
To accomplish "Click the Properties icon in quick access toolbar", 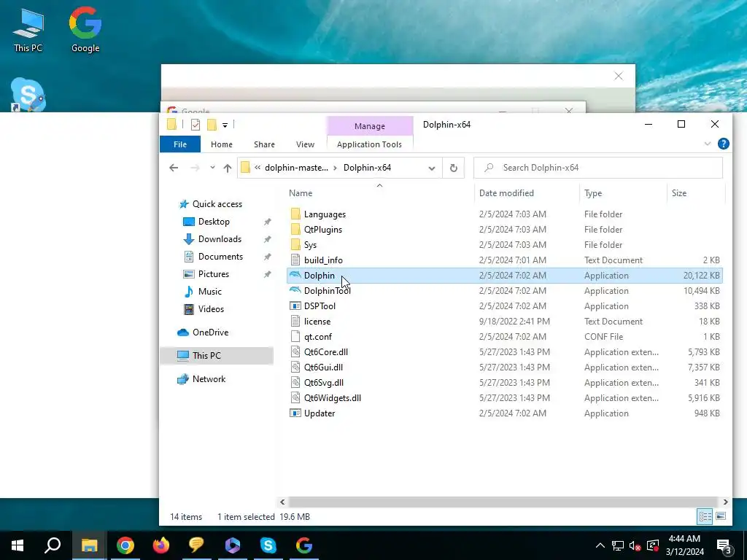I will tap(196, 125).
